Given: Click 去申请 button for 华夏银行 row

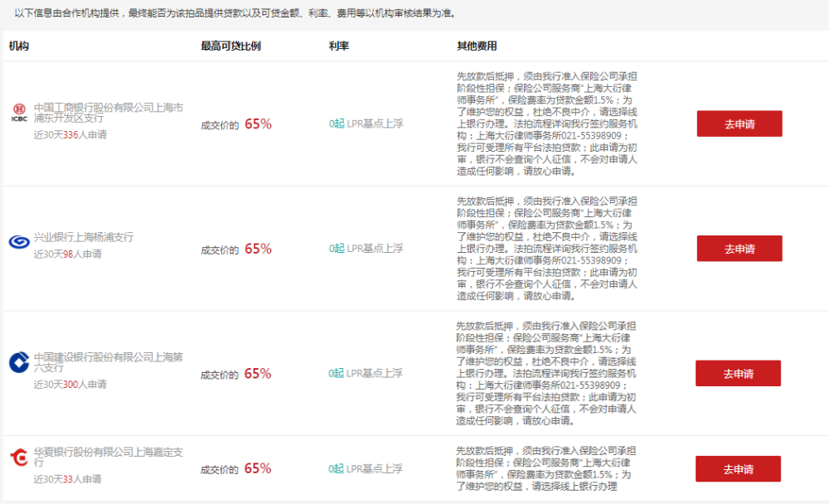Looking at the screenshot, I should click(738, 468).
